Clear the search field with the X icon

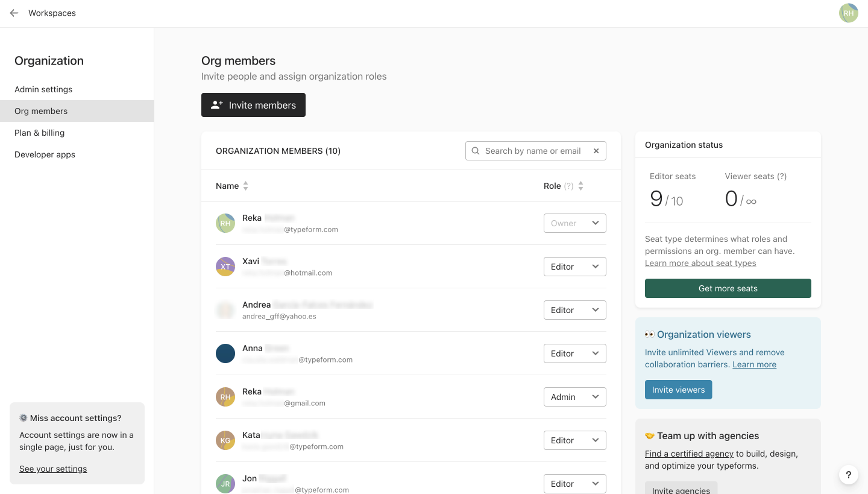(596, 151)
